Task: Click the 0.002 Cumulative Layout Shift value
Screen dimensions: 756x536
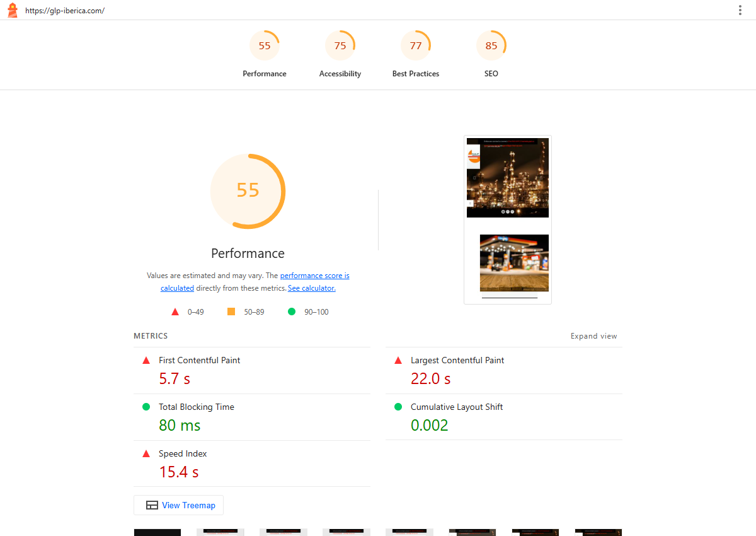Action: pos(430,425)
